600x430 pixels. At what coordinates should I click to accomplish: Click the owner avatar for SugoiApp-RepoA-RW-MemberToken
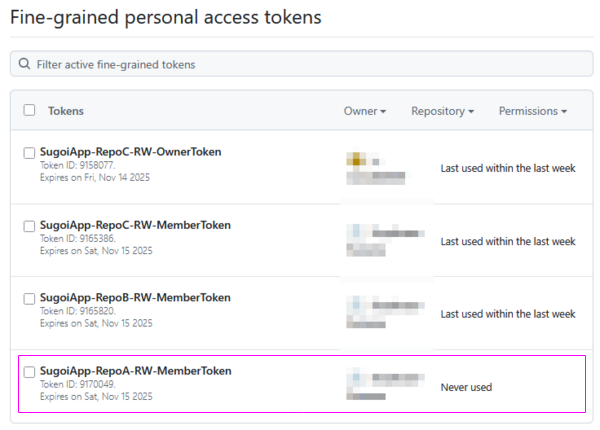click(355, 377)
